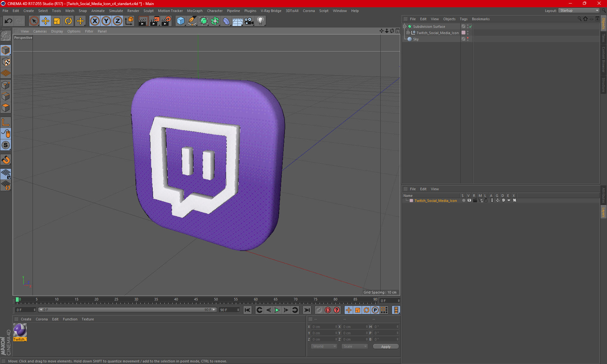Screen dimensions: 607x364
Task: Switch to the Content Browser side tab
Action: pyautogui.click(x=603, y=59)
